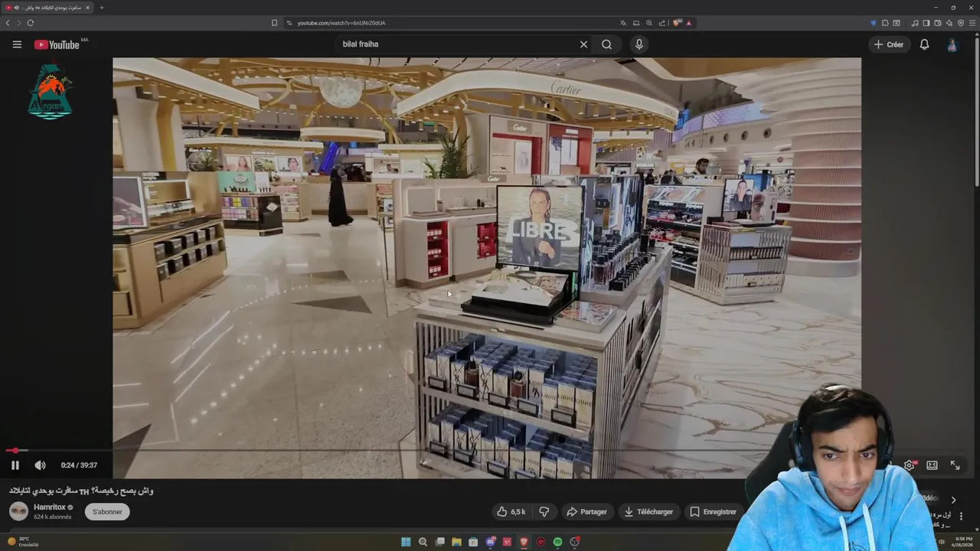Share this page from the address bar icon

[x=662, y=23]
